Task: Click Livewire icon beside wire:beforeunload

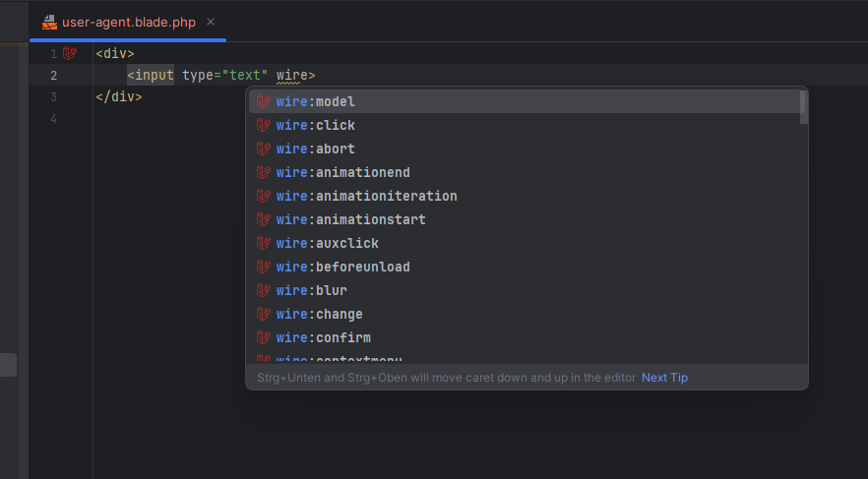Action: 264,268
